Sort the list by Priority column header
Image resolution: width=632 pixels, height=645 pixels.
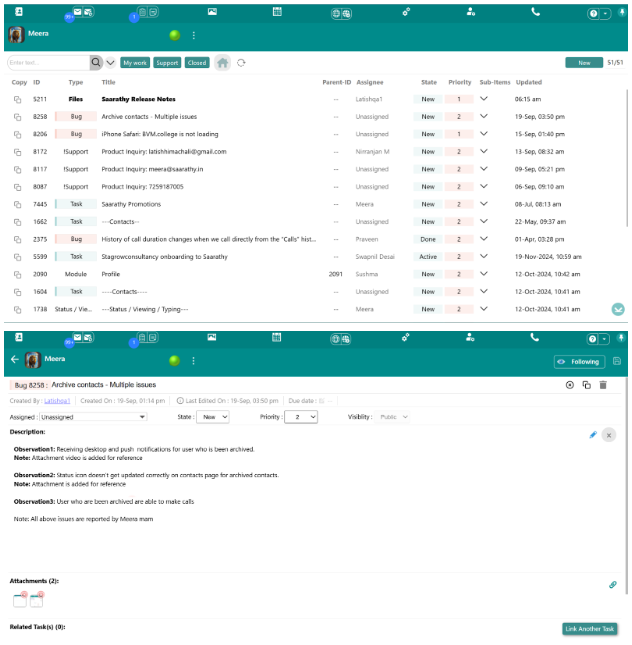click(x=459, y=82)
